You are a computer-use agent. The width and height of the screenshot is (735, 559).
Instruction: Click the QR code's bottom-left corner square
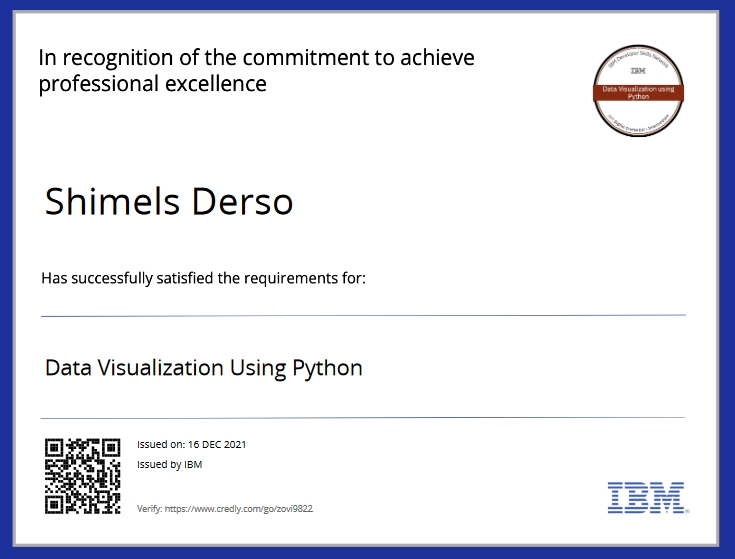[x=56, y=503]
